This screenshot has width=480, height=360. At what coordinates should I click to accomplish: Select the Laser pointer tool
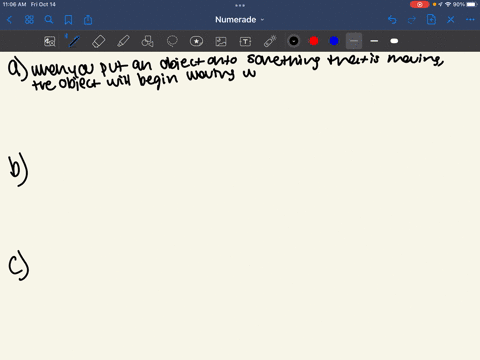point(270,41)
